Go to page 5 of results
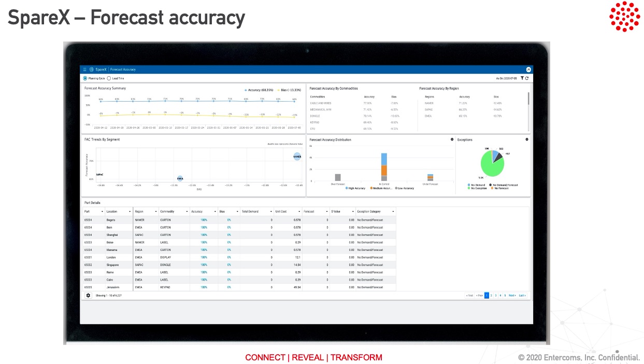This screenshot has width=644, height=364. click(504, 296)
